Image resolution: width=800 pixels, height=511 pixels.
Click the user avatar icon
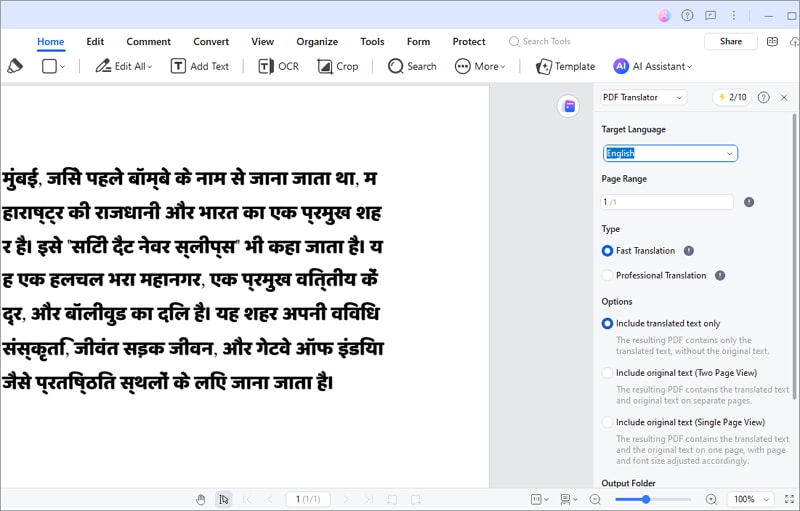coord(664,16)
